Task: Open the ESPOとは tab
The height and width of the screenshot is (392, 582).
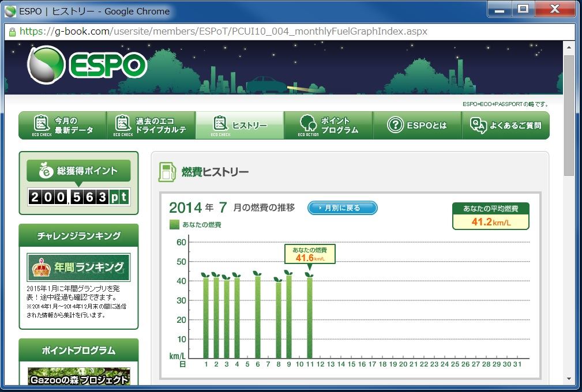Action: click(x=417, y=125)
